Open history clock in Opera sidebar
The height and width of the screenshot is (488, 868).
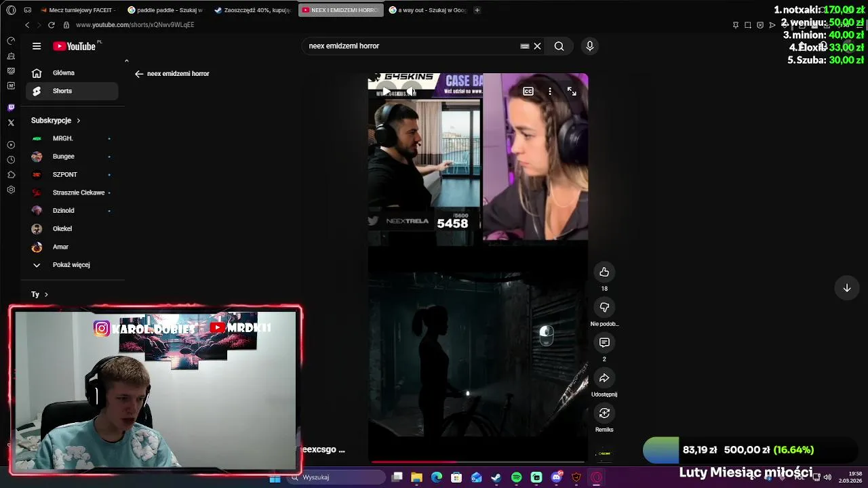11,160
